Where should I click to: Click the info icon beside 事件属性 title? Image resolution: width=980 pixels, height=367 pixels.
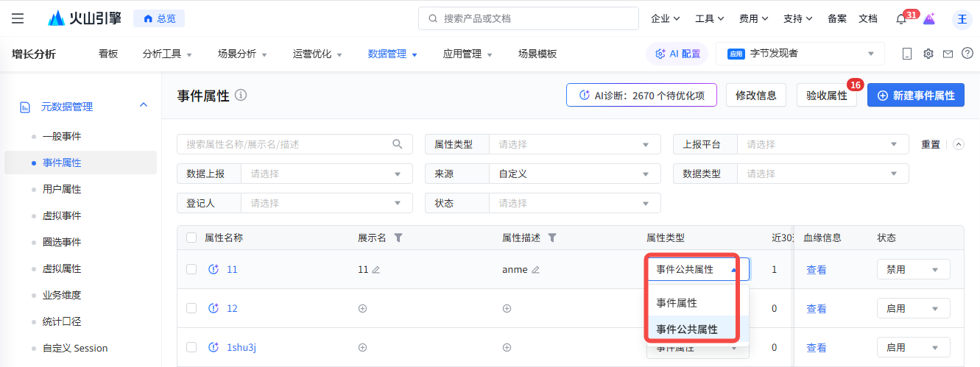pos(241,95)
